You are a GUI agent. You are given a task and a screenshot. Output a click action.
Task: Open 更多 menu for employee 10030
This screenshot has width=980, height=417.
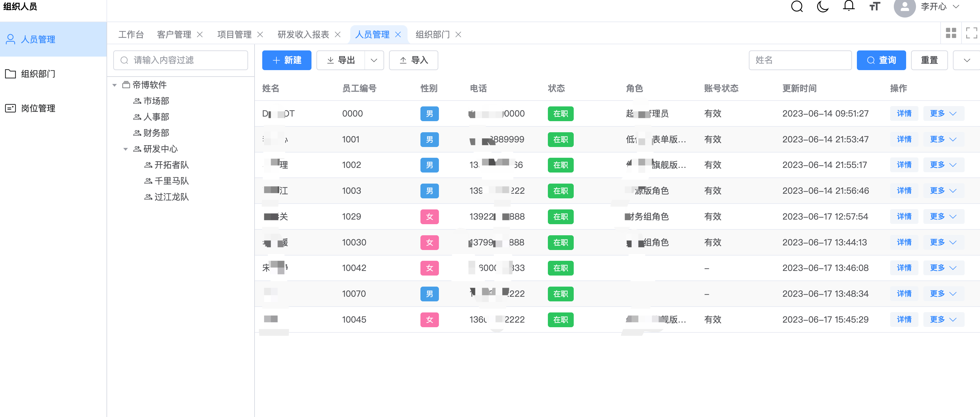[x=943, y=242]
